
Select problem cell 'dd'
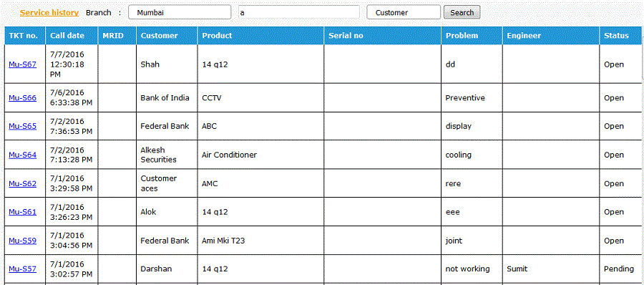(x=472, y=64)
